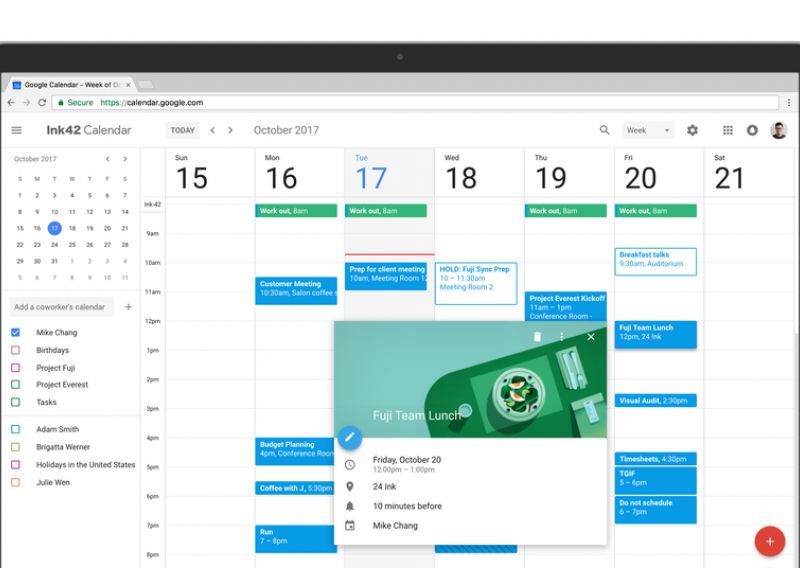Image resolution: width=800 pixels, height=568 pixels.
Task: Open a new browser tab
Action: pyautogui.click(x=145, y=85)
